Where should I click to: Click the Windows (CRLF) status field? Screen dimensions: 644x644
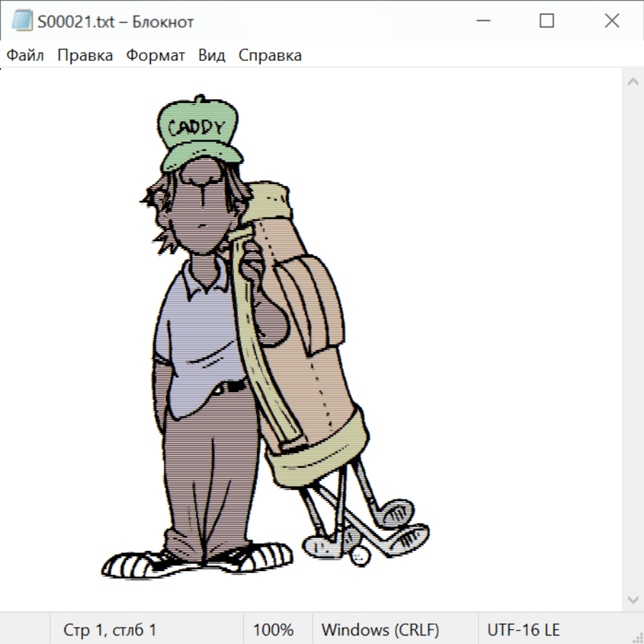coord(380,630)
